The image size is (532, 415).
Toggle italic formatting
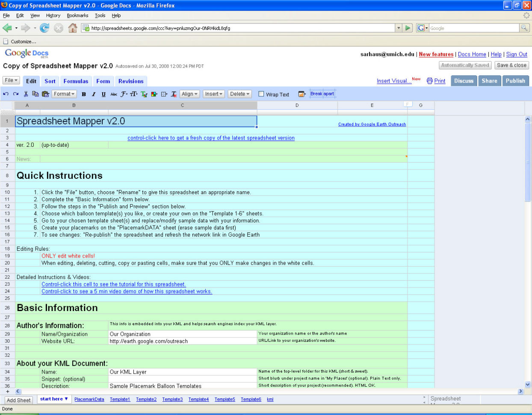pyautogui.click(x=93, y=94)
